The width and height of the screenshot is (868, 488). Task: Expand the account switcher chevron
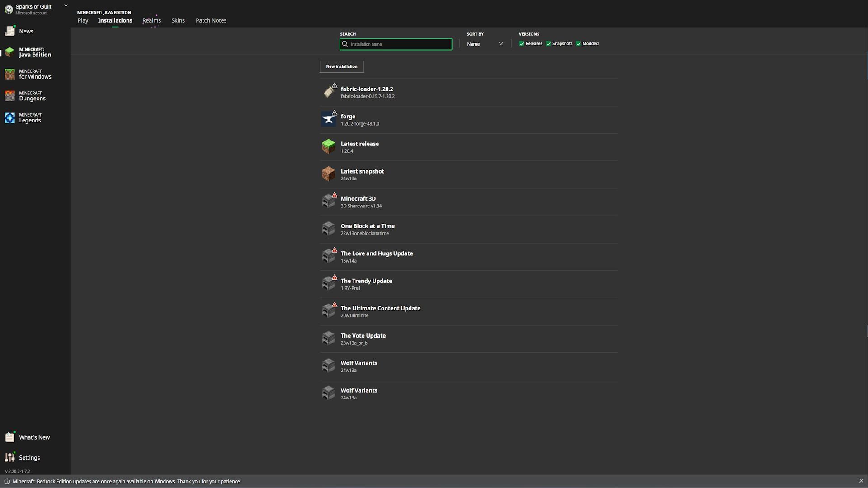coord(66,6)
